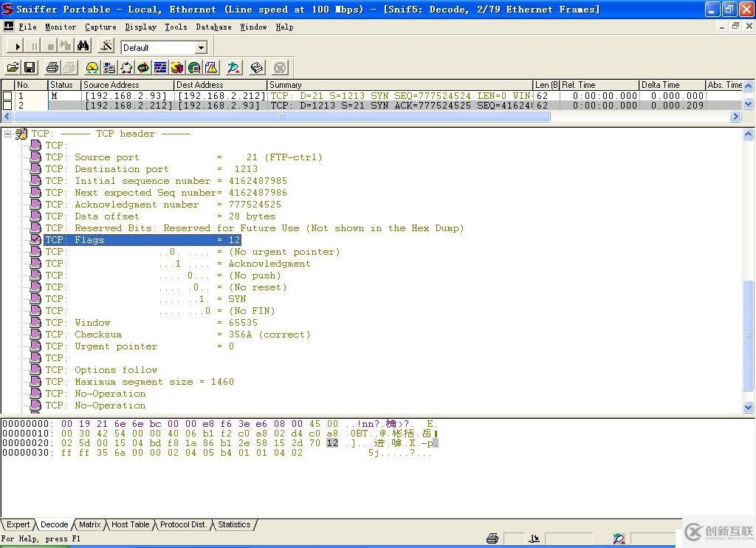Click the MDI document icon beside File
The image size is (756, 548).
click(8, 26)
